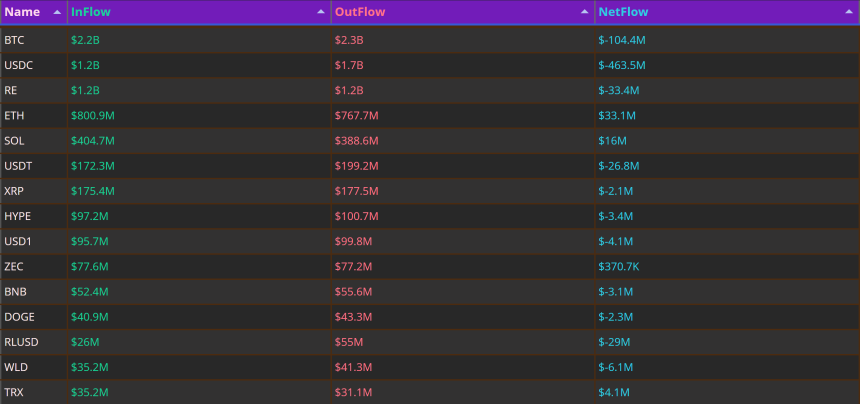Select the USD1 name cell
The height and width of the screenshot is (404, 860).
click(34, 242)
